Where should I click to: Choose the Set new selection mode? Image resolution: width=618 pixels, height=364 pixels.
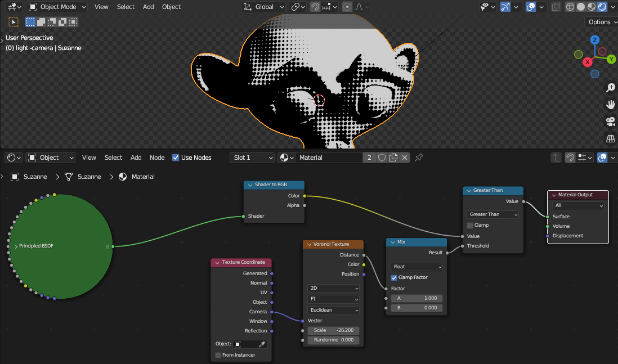click(30, 22)
